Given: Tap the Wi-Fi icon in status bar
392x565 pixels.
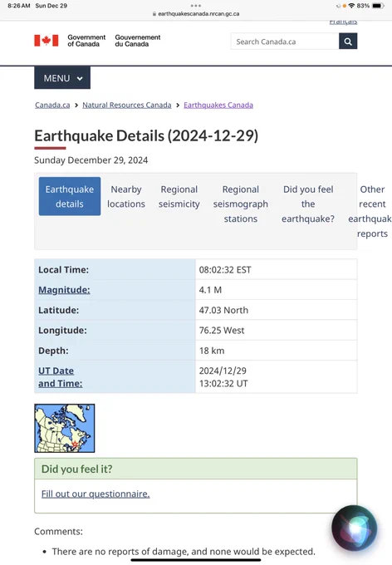Looking at the screenshot, I should coord(351,6).
